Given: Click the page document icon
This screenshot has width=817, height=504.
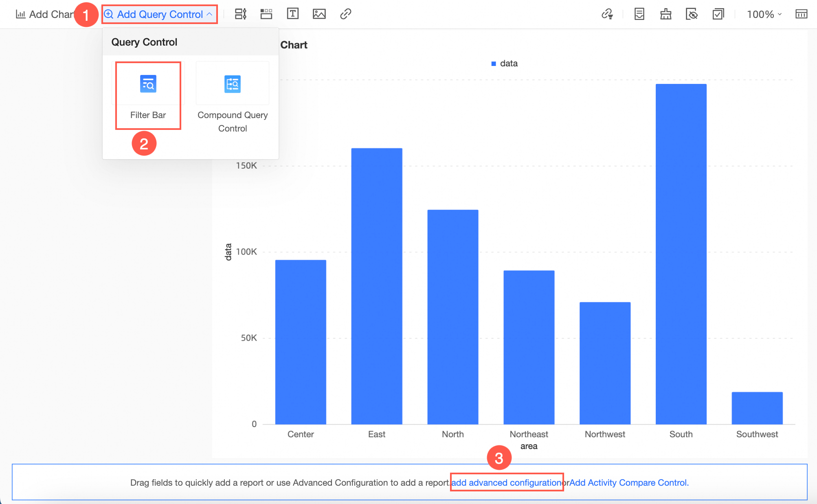Looking at the screenshot, I should pos(639,14).
